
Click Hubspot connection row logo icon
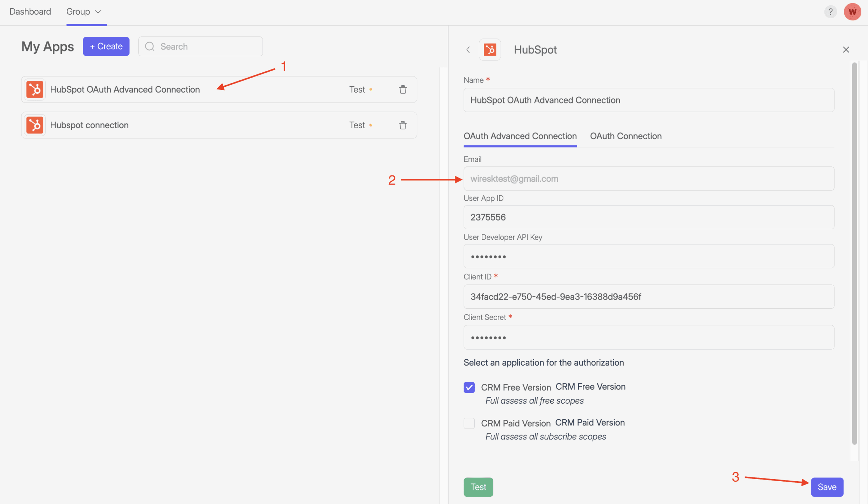pyautogui.click(x=35, y=125)
